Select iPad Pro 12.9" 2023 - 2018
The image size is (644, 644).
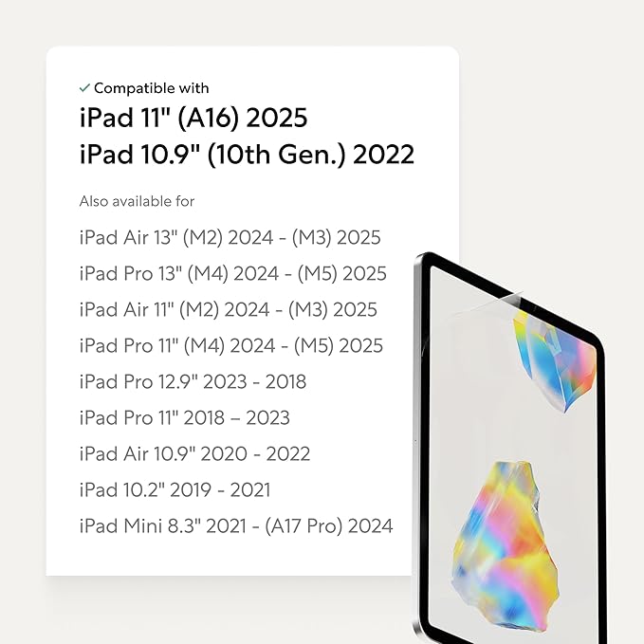(x=193, y=381)
